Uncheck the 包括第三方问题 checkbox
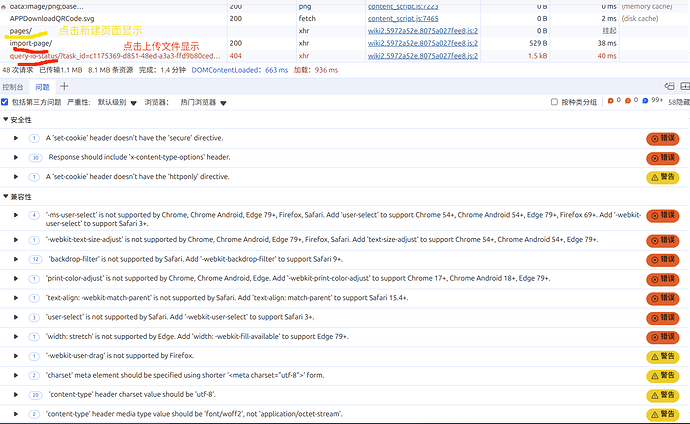 (6, 102)
